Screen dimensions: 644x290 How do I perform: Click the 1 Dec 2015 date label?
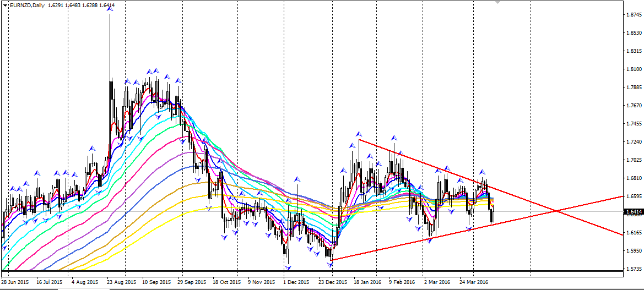point(296,283)
